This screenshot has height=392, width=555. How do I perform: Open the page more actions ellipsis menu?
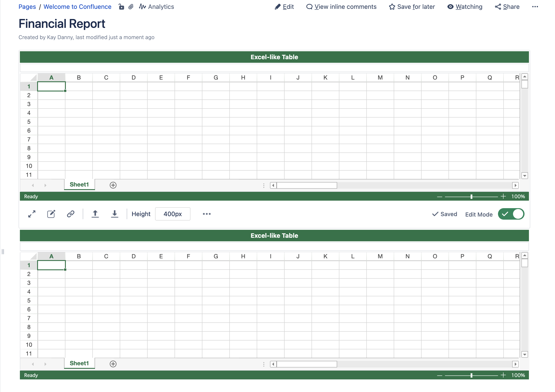click(x=535, y=7)
